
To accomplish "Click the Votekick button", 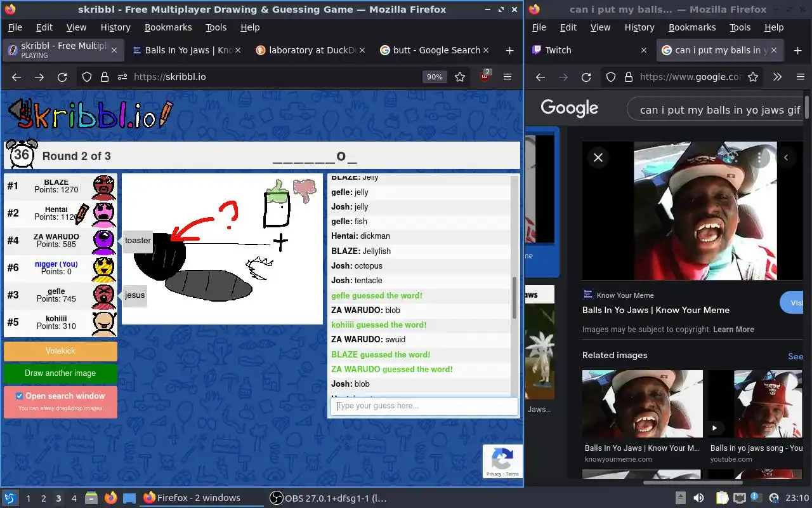I will [61, 351].
